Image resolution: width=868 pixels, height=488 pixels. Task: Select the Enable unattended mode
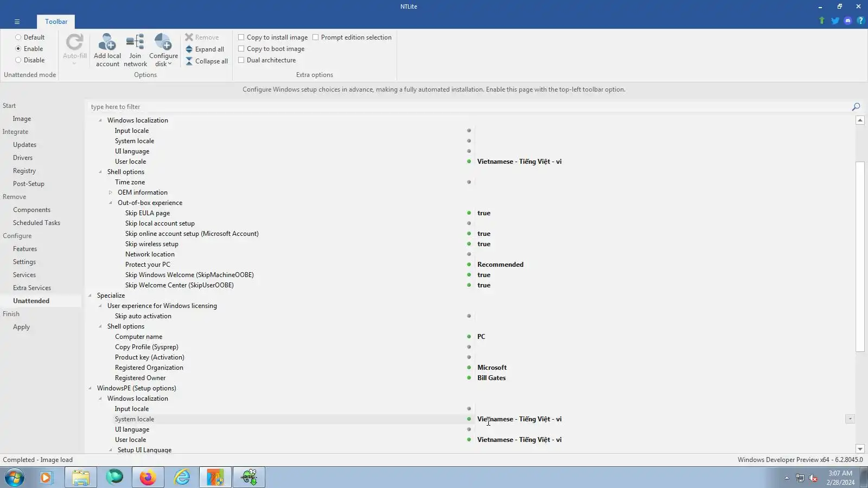coord(18,49)
